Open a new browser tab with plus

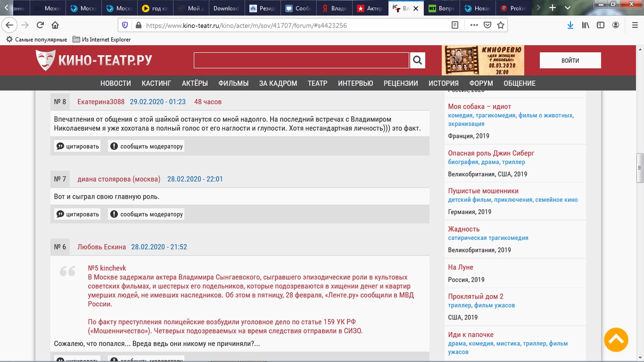[x=552, y=8]
